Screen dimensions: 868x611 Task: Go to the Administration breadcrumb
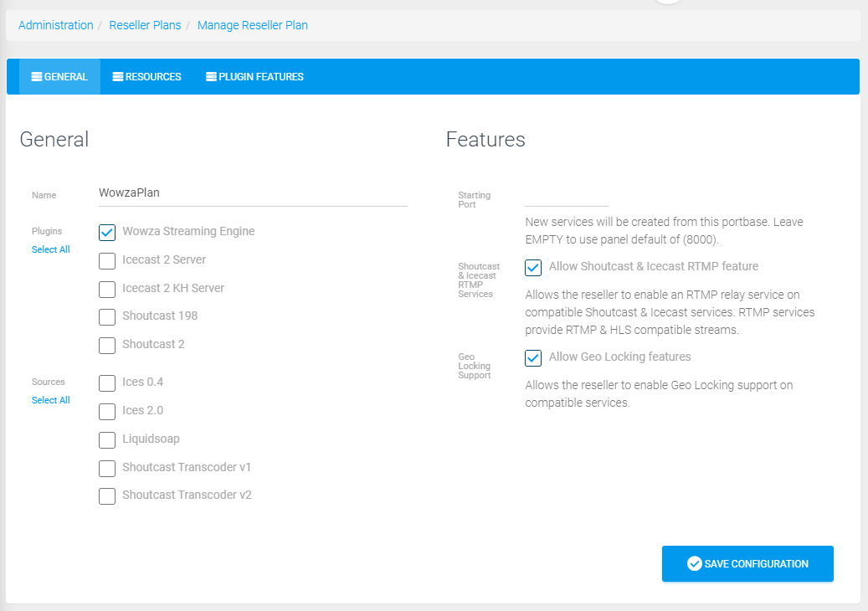tap(56, 25)
